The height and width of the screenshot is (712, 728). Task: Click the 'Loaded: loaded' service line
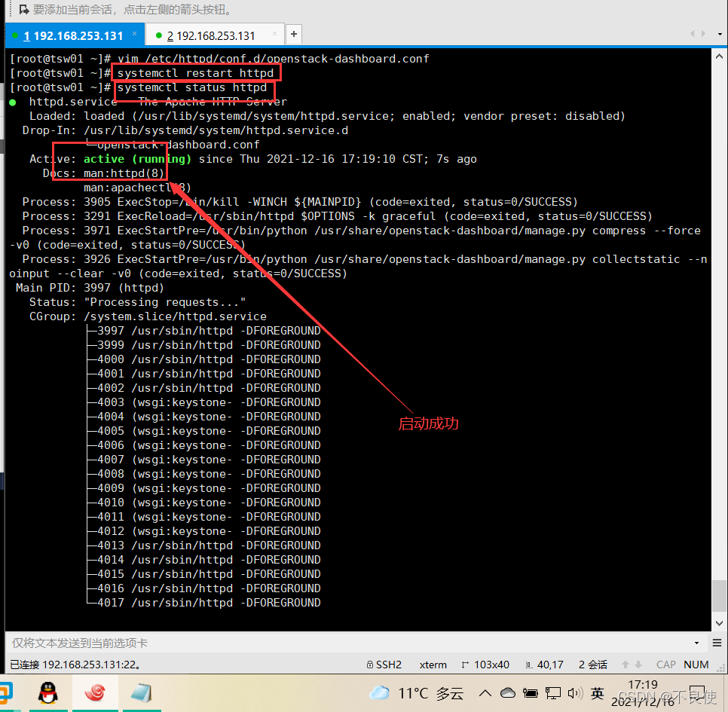(327, 116)
